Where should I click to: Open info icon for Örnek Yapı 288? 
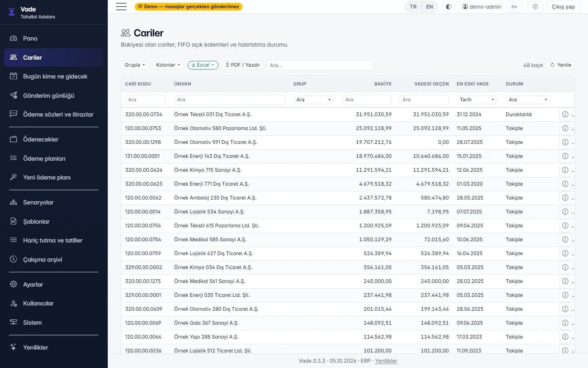point(565,337)
